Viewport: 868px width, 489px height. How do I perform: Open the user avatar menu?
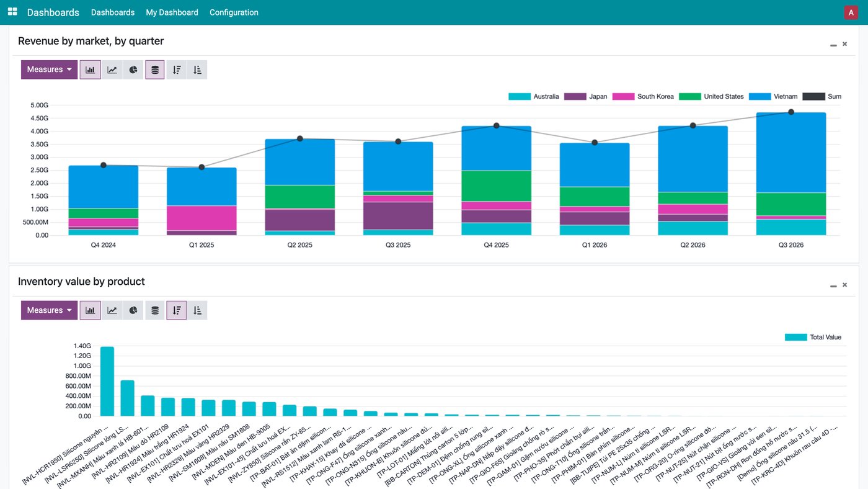click(851, 12)
